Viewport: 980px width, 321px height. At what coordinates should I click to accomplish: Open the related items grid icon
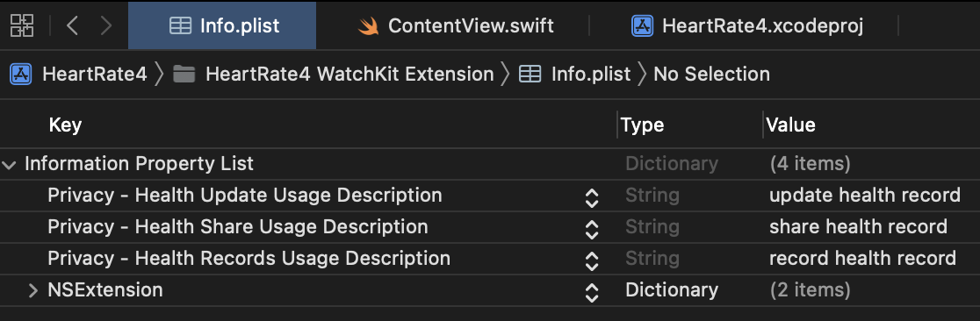[22, 25]
